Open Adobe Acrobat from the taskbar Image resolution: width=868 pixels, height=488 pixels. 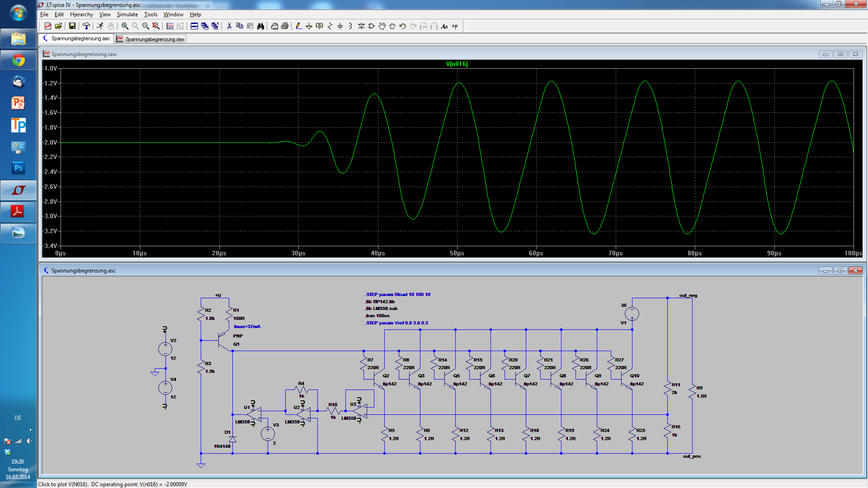tap(18, 211)
